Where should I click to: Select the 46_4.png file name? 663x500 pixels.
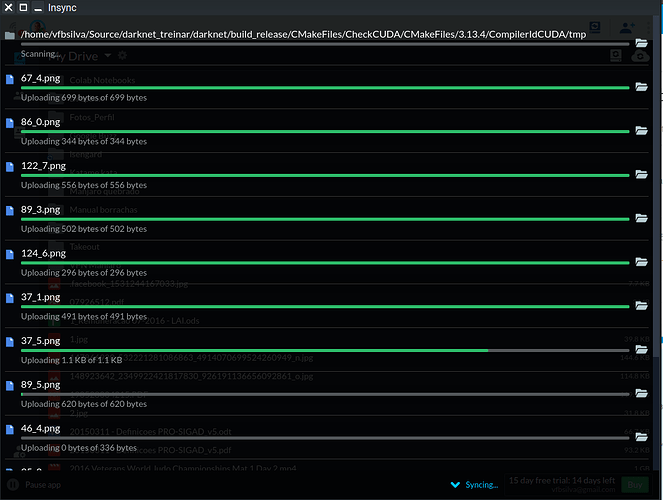pyautogui.click(x=41, y=429)
